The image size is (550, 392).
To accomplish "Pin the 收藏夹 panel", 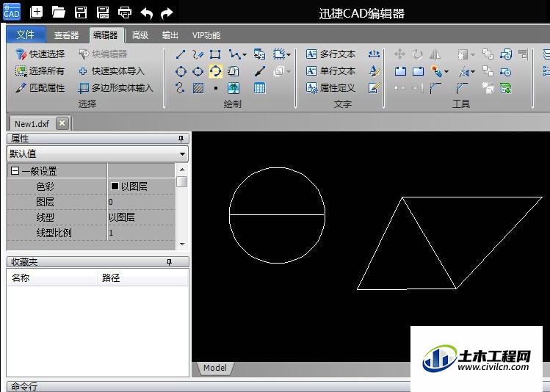I will (169, 262).
